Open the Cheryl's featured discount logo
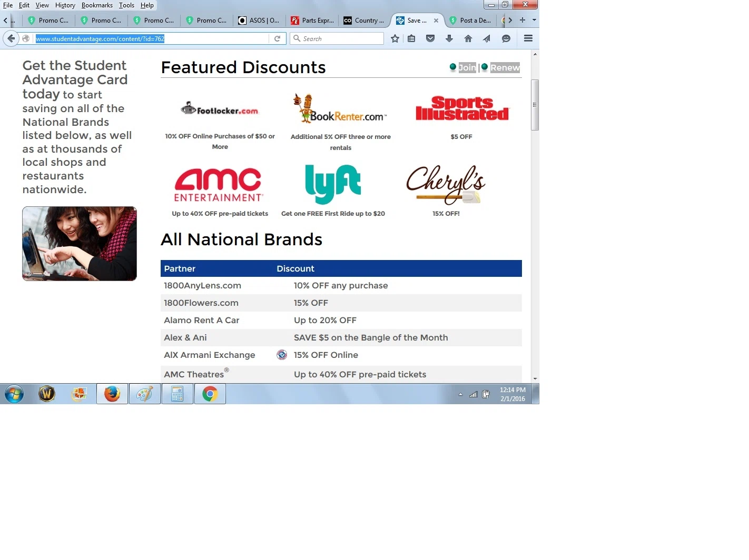749x560 pixels. click(446, 185)
